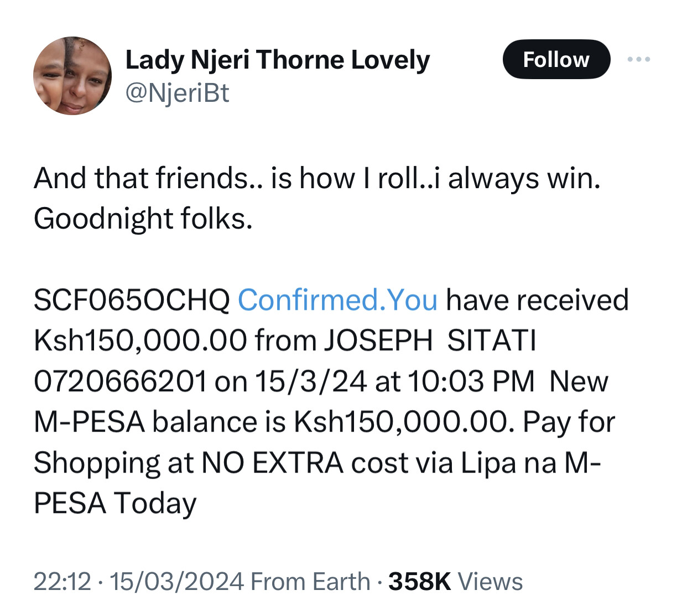View the 358K Views count
Screen dimensions: 687x616
(455, 582)
